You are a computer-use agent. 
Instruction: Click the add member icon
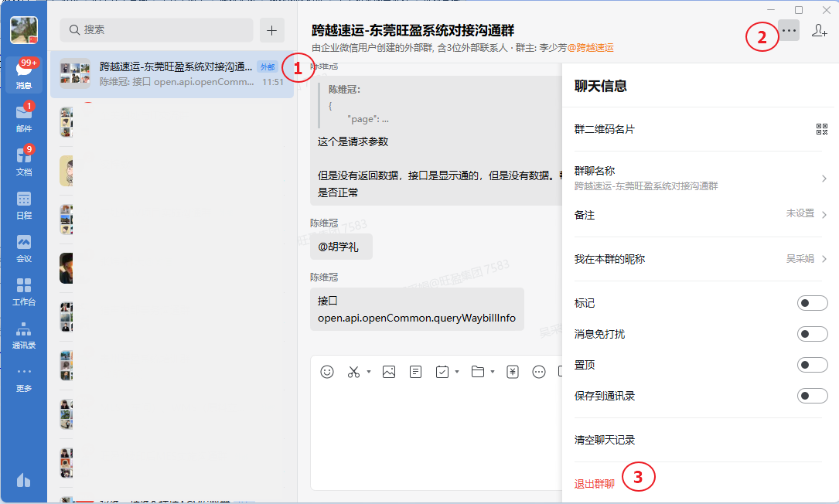819,30
